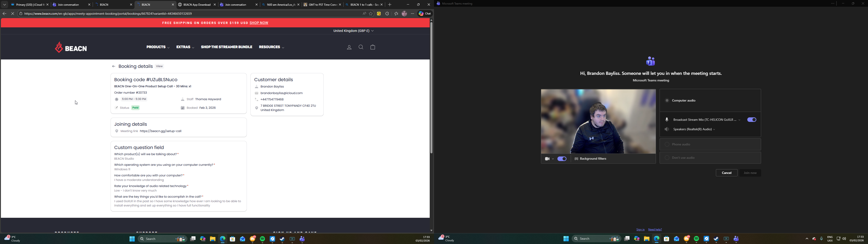Image resolution: width=868 pixels, height=244 pixels.
Task: Click the Cancel button in Teams
Action: [x=726, y=173]
